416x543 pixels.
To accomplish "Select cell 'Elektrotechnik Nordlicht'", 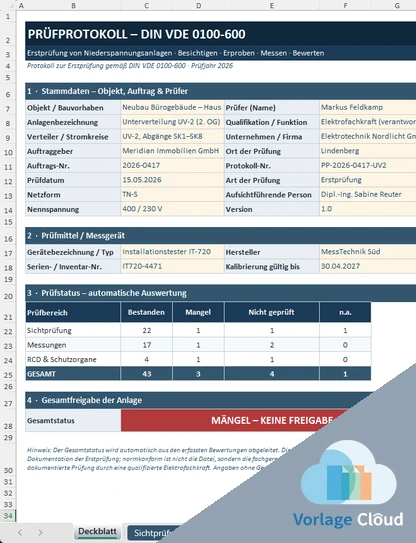I will (x=368, y=136).
